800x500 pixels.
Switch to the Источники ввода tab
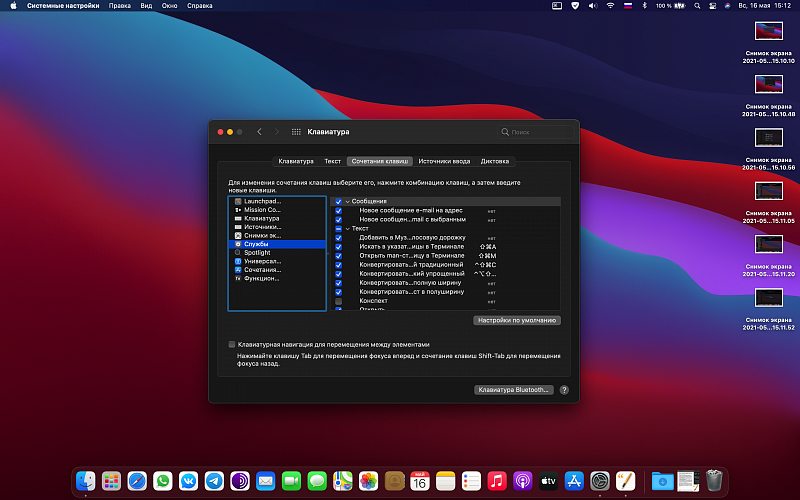click(x=444, y=161)
